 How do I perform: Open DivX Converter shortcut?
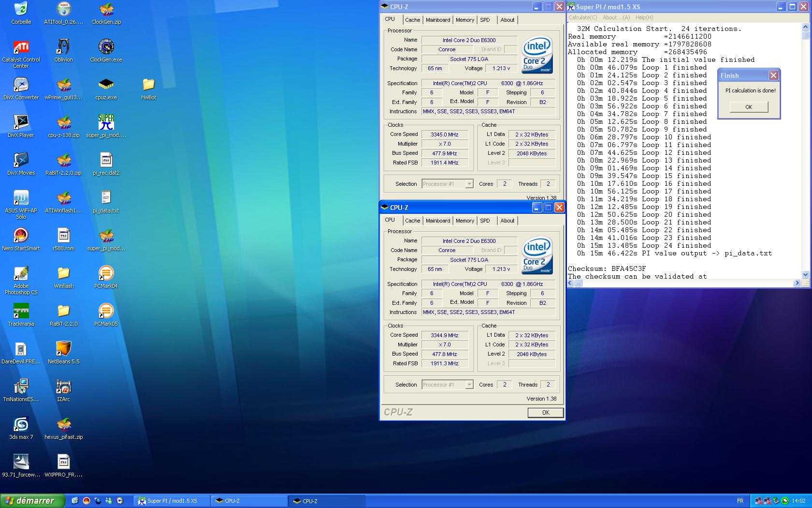pyautogui.click(x=21, y=84)
